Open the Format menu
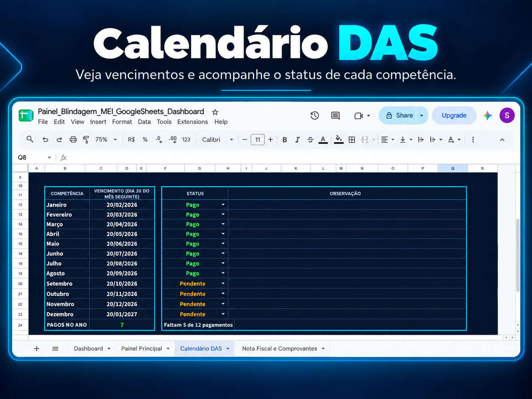 click(122, 122)
